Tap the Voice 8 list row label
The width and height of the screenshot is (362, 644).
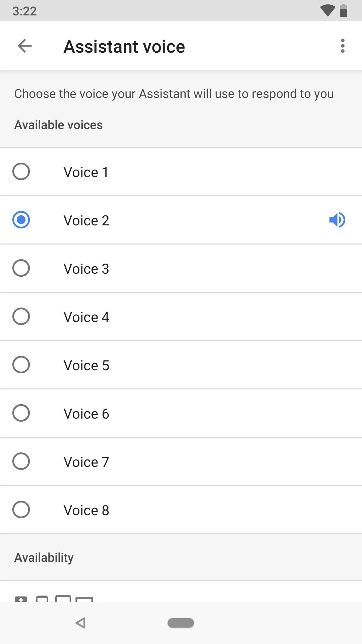tap(86, 510)
